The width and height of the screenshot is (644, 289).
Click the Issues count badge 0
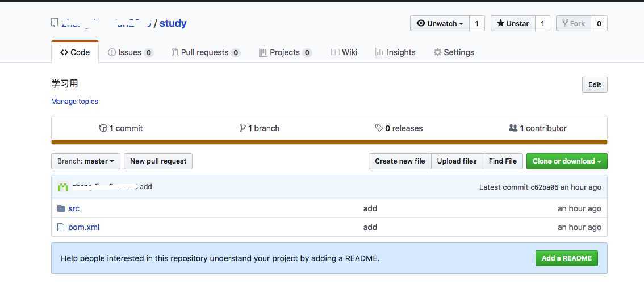click(x=149, y=53)
